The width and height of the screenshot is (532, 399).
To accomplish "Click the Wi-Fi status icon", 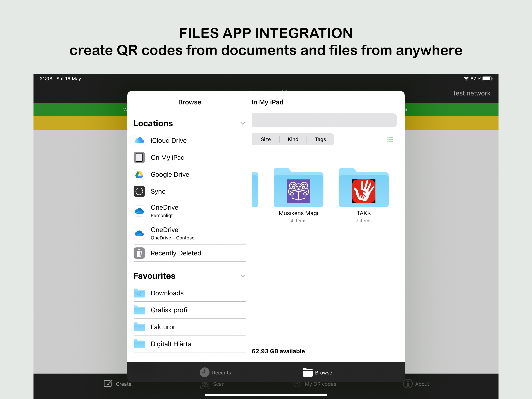I will point(466,79).
